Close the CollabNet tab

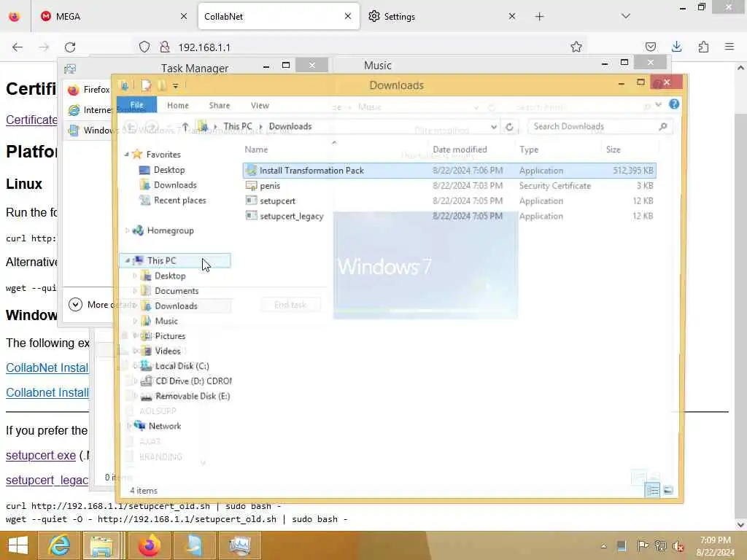pos(348,16)
